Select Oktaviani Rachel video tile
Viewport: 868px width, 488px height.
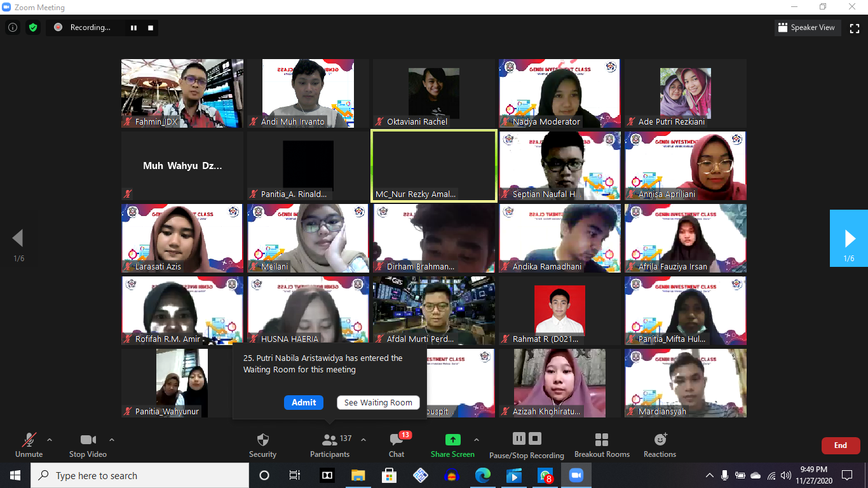tap(434, 93)
